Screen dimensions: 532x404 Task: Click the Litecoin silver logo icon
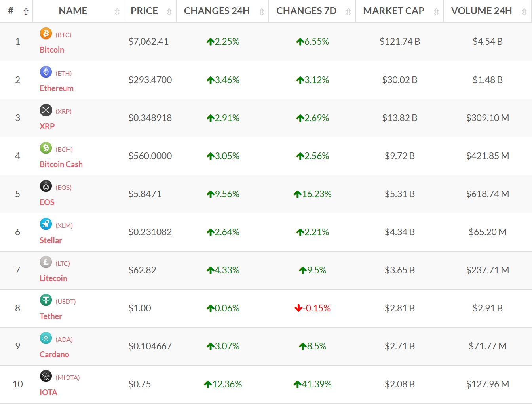(46, 262)
